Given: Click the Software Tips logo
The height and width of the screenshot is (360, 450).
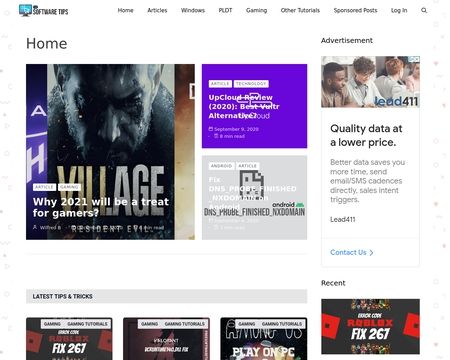Looking at the screenshot, I should tap(44, 11).
